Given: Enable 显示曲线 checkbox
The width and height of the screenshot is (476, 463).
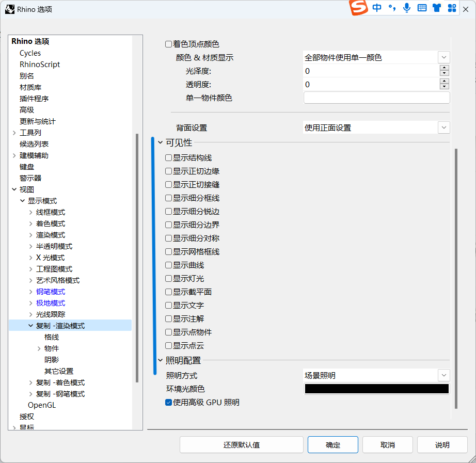Looking at the screenshot, I should tap(168, 265).
